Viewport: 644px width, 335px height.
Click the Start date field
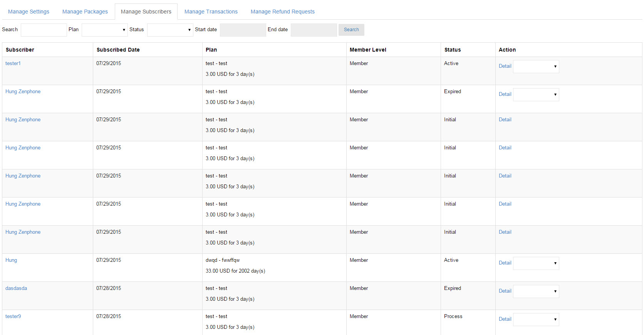coord(243,30)
